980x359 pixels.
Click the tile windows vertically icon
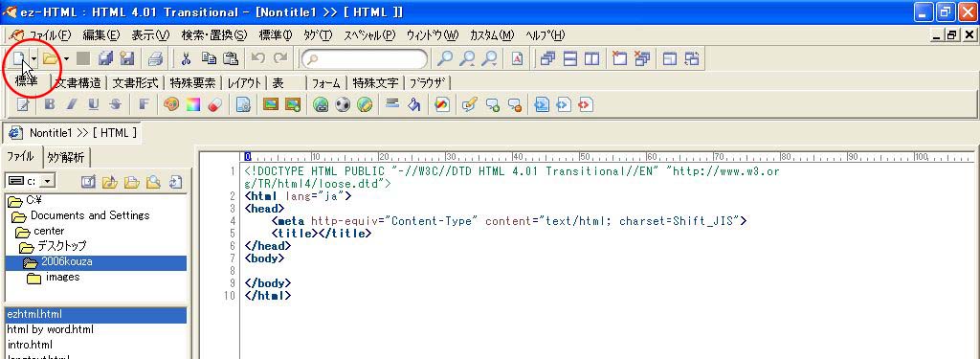pos(591,58)
